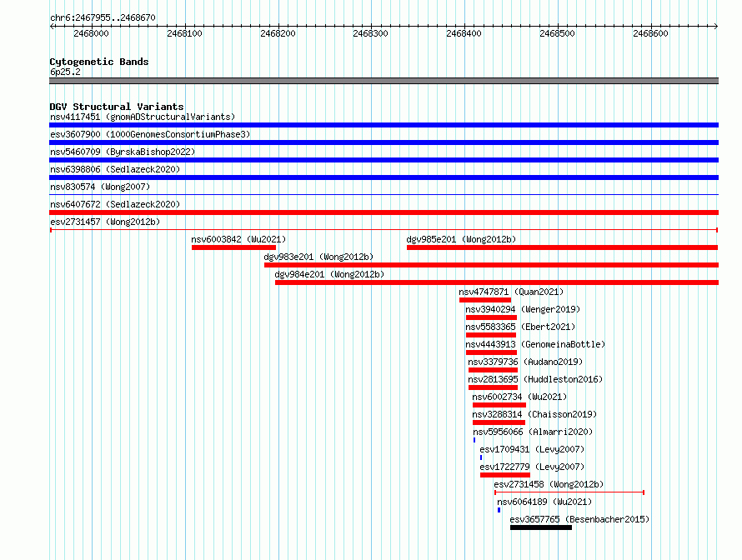Click the nsv4117451 gnomADStructuralVariants label
The width and height of the screenshot is (742, 560).
[x=143, y=117]
